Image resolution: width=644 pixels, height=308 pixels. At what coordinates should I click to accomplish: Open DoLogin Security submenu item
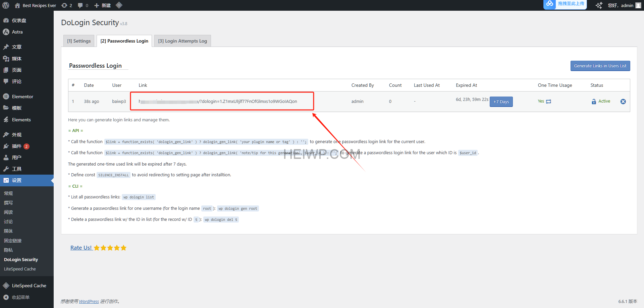(21, 259)
